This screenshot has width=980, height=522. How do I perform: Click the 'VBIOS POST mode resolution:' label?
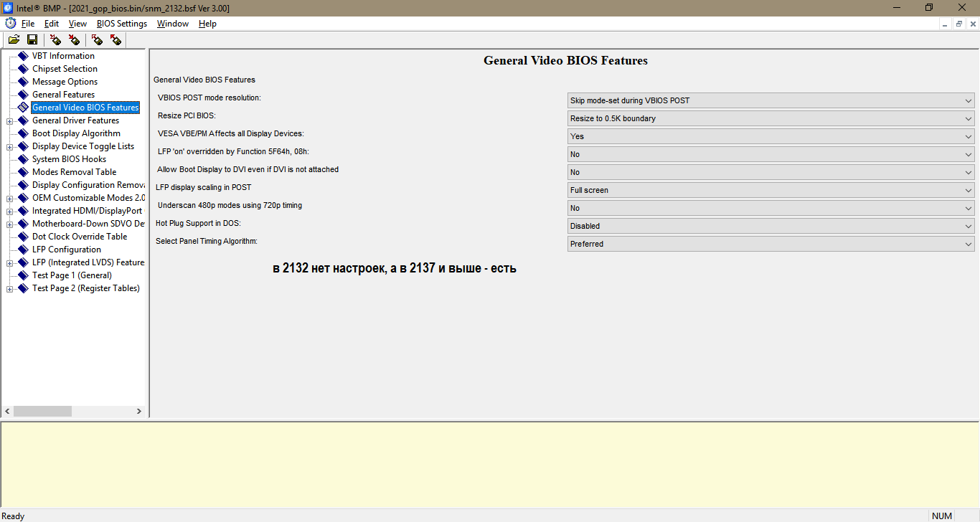point(209,98)
